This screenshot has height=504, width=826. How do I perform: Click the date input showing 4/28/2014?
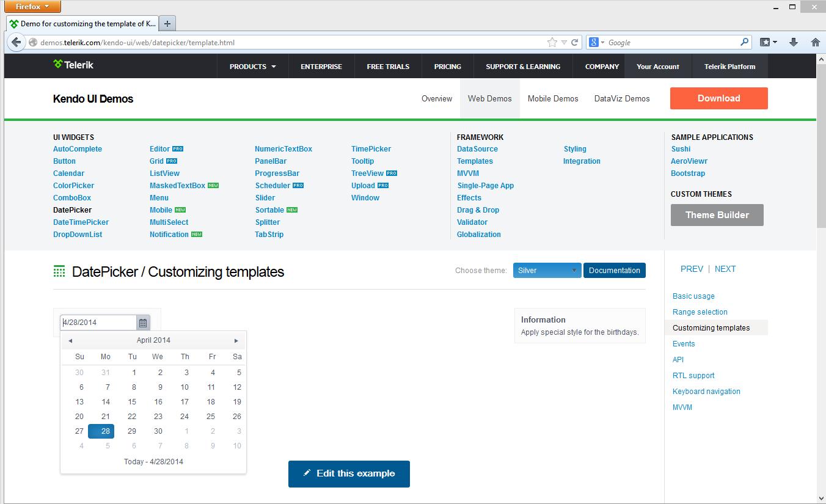[98, 323]
